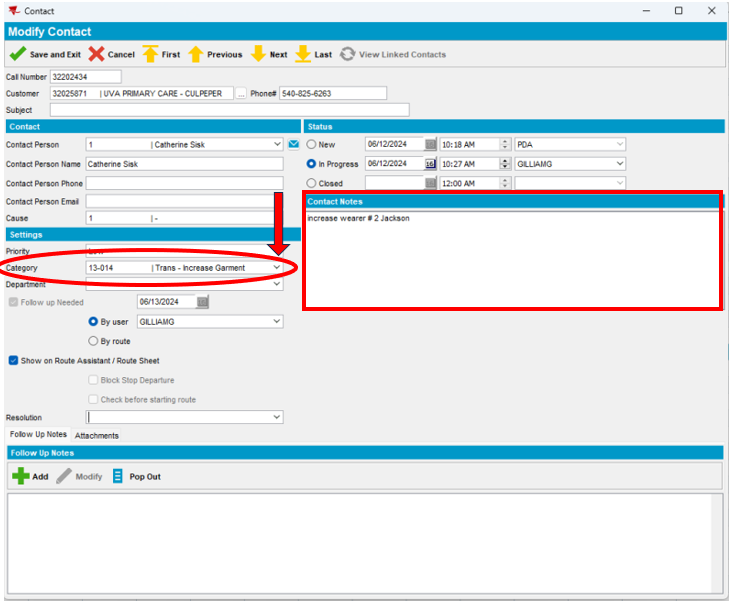The height and width of the screenshot is (603, 729).
Task: Click the Cause field
Action: 185,218
